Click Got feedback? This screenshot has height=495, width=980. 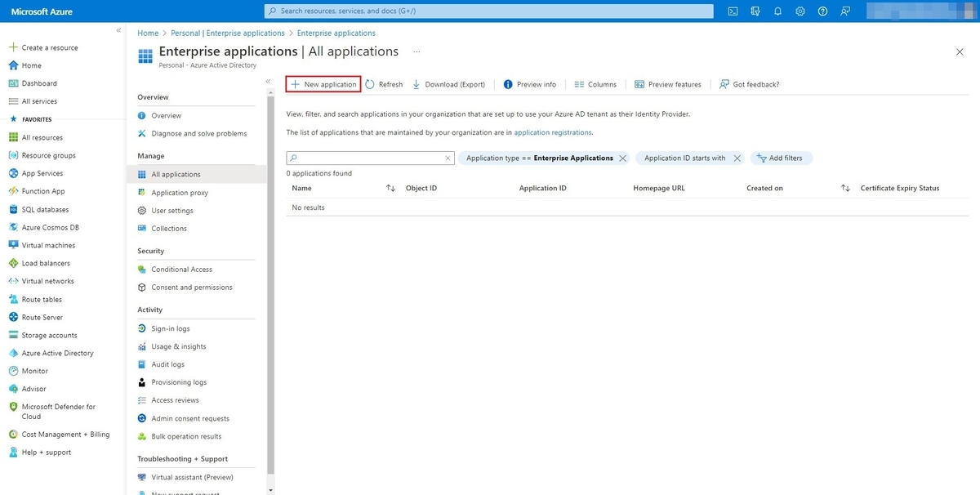pyautogui.click(x=750, y=84)
